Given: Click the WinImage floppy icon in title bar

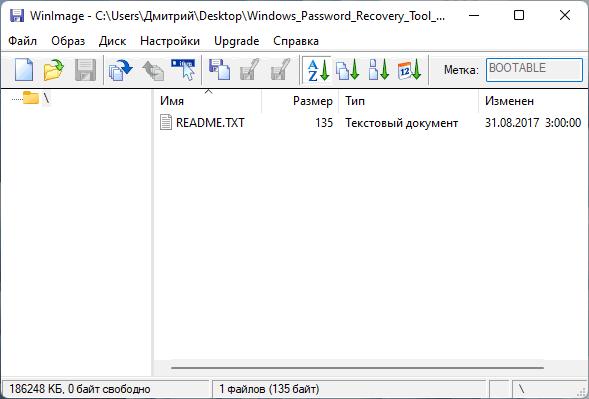Looking at the screenshot, I should point(17,15).
